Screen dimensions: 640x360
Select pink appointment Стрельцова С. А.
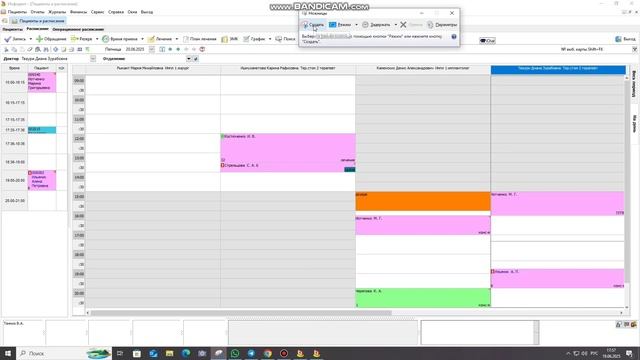click(x=288, y=167)
